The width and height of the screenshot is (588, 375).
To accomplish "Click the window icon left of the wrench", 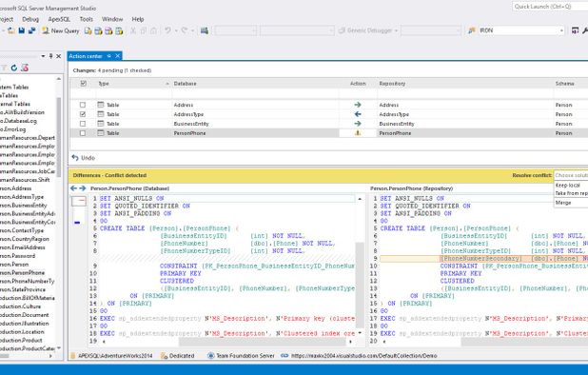I will [575, 30].
